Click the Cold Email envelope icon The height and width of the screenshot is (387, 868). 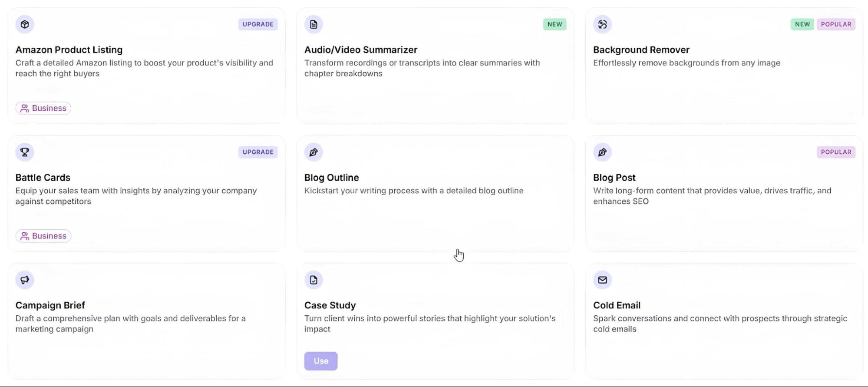pos(602,280)
